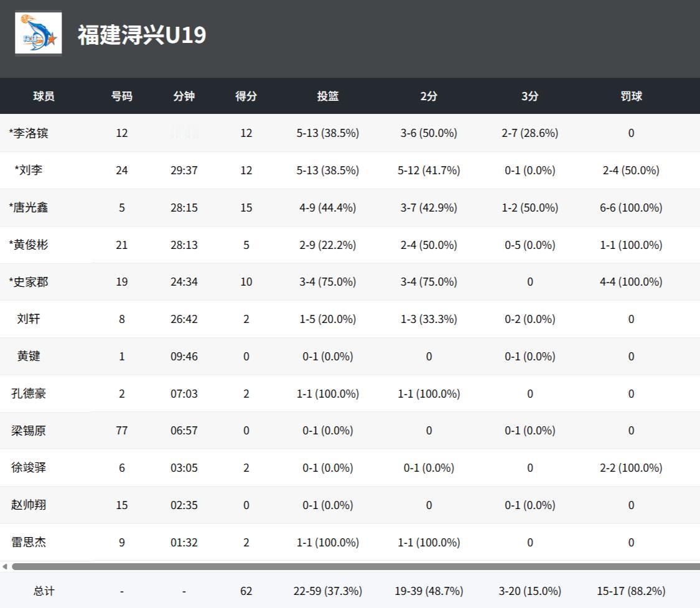Select the 球员 column header

44,96
